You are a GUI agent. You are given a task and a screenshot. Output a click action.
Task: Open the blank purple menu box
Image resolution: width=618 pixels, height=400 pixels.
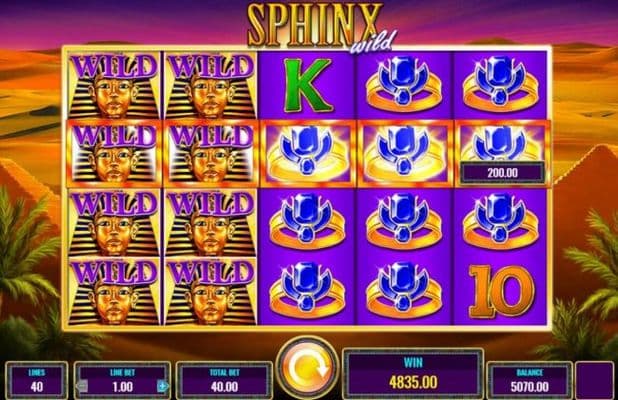click(x=595, y=381)
